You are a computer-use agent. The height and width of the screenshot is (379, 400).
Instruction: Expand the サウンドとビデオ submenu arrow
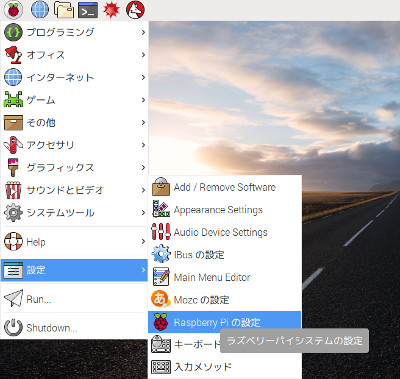(143, 190)
